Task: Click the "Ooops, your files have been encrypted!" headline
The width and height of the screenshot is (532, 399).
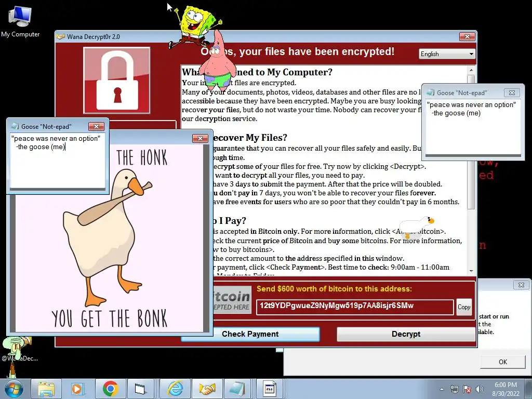Action: 298,51
